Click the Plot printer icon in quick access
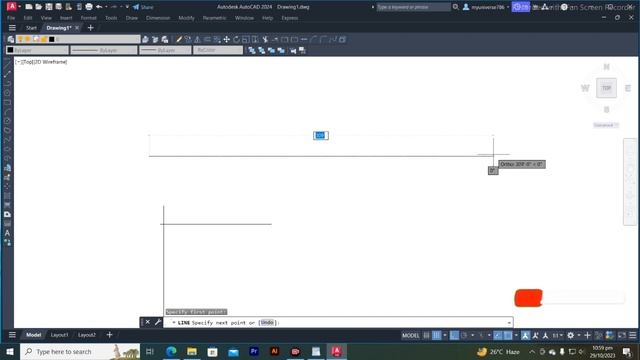 pyautogui.click(x=89, y=7)
